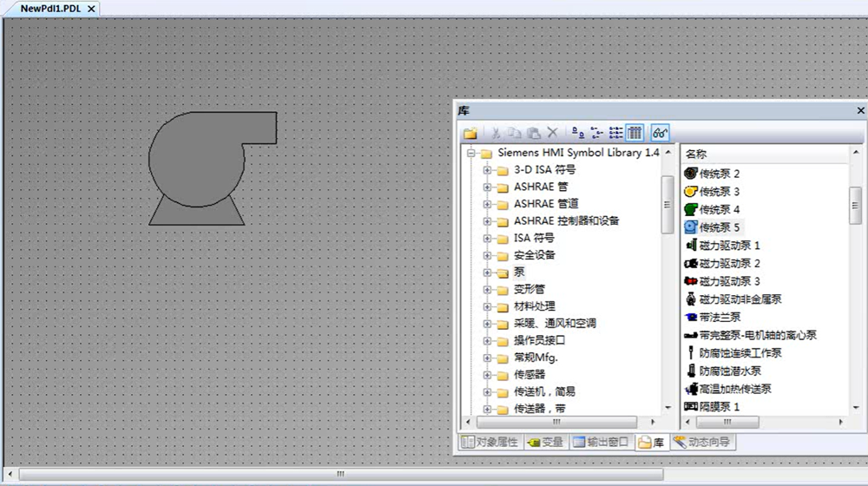
Task: Switch library to list view
Action: (x=615, y=133)
